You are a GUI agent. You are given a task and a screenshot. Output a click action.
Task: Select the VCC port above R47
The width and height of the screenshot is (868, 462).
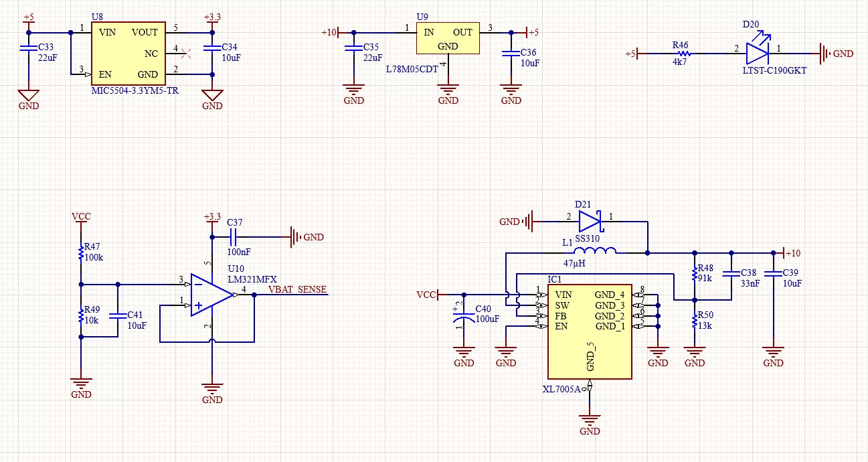coord(81,219)
